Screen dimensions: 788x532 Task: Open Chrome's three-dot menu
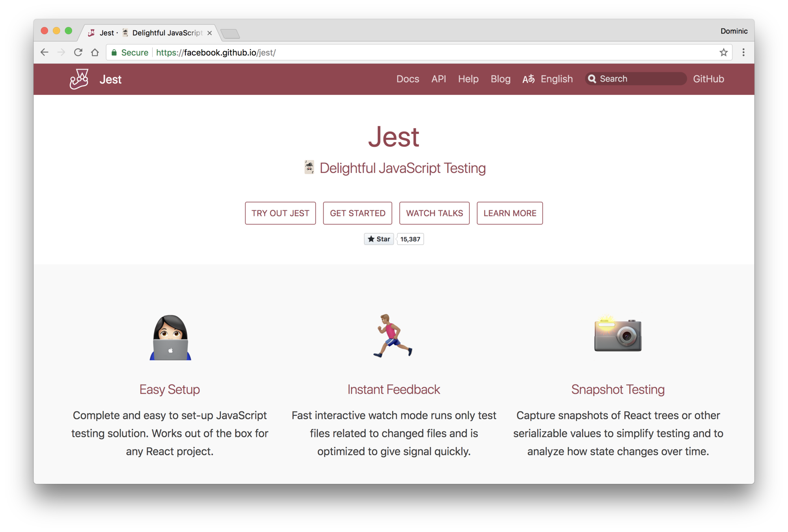(743, 52)
